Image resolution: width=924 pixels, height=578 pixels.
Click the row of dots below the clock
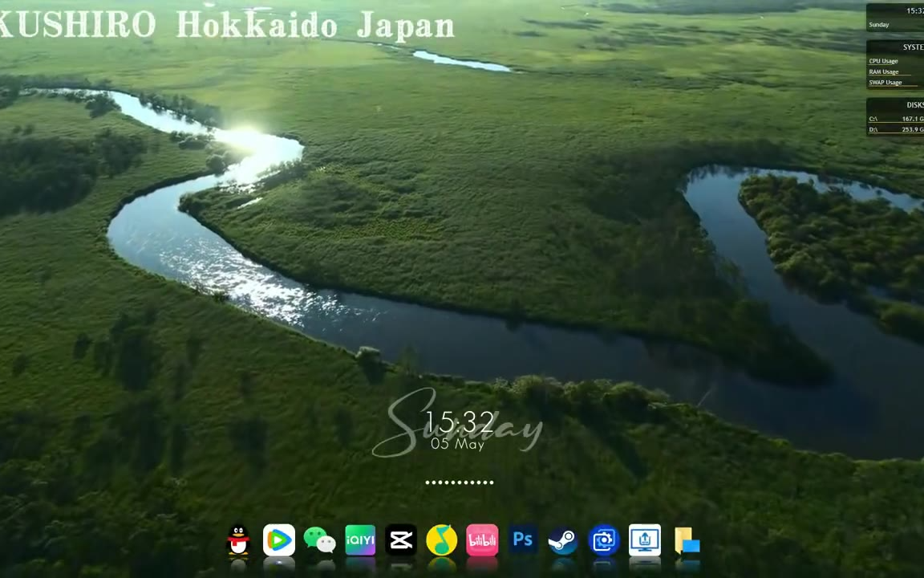[460, 482]
